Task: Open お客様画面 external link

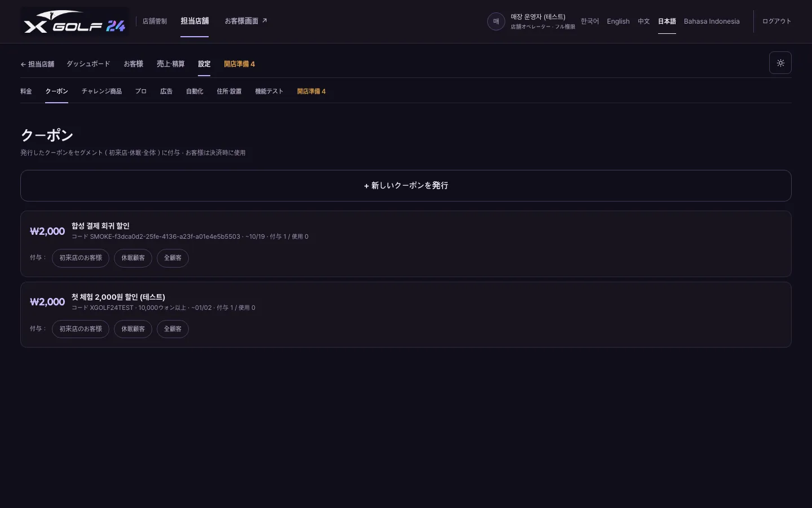Action: [246, 21]
